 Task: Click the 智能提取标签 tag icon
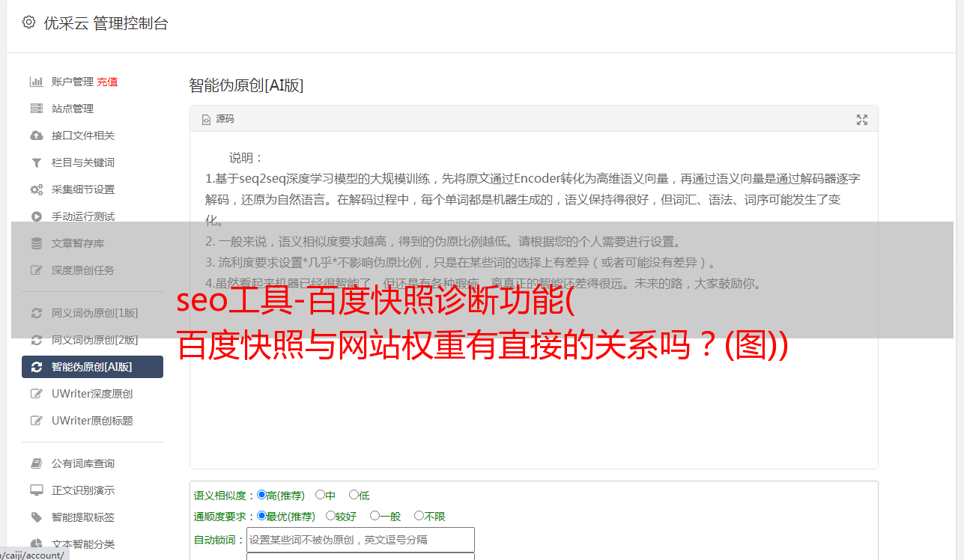pos(36,517)
